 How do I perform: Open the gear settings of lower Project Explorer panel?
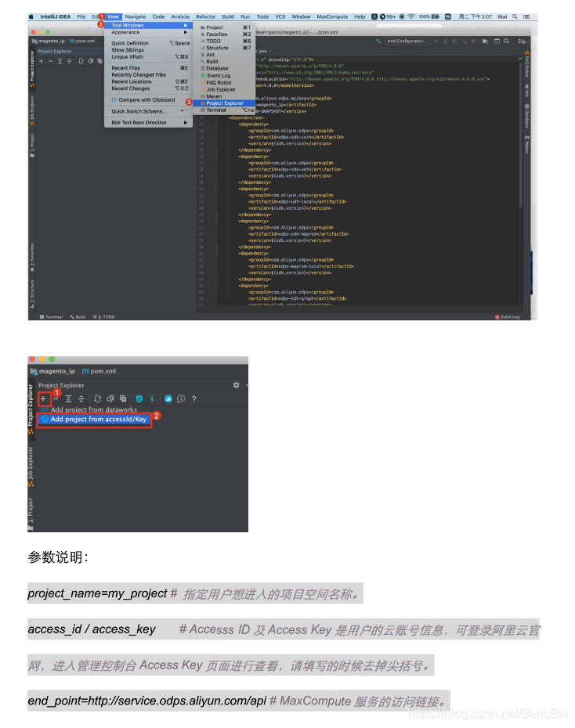[x=236, y=385]
